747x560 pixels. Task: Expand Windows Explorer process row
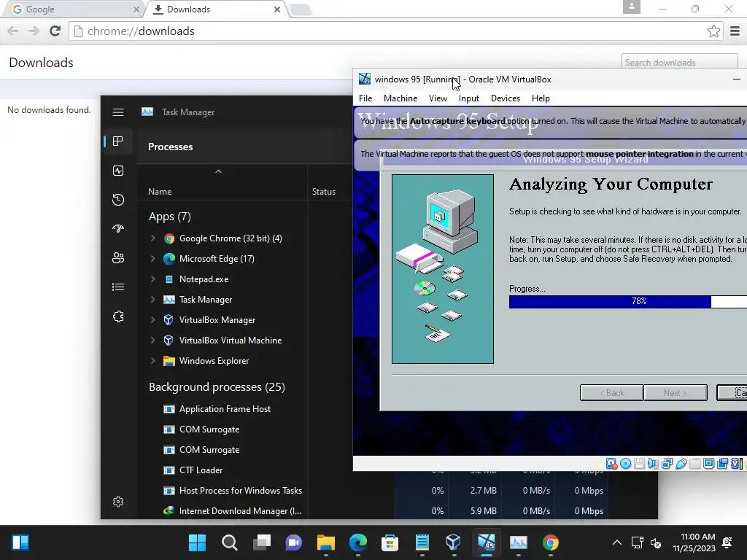coord(152,361)
